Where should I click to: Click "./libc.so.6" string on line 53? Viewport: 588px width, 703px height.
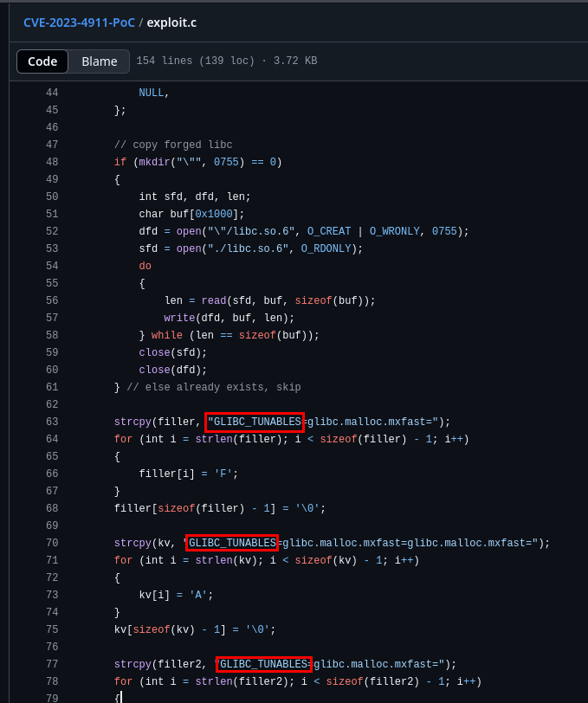[x=248, y=248]
